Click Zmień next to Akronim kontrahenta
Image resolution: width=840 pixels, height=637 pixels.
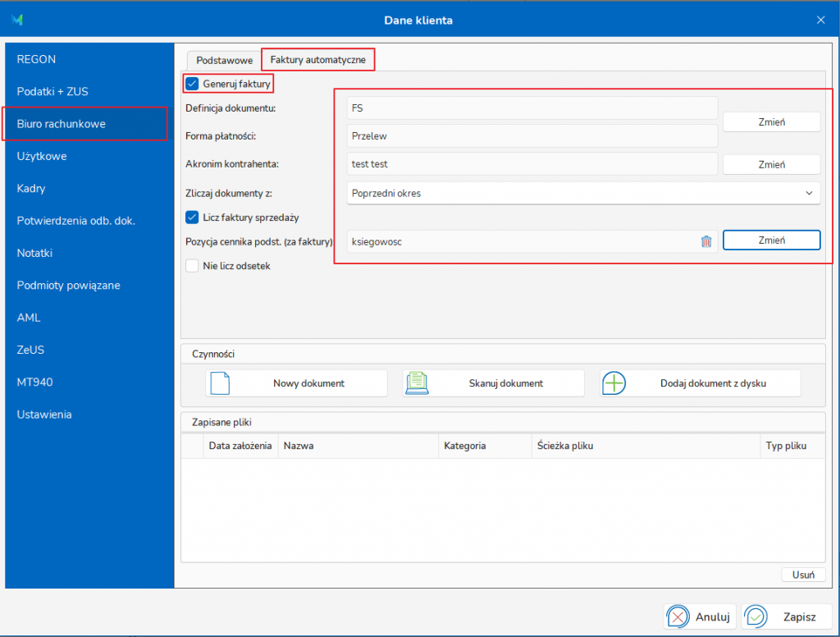(x=771, y=164)
